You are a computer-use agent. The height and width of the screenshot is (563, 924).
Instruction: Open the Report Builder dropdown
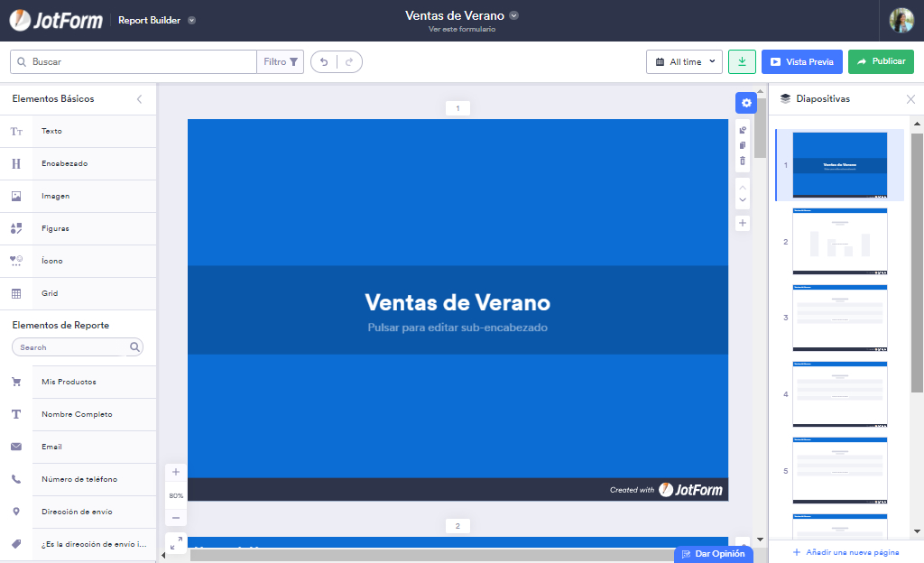(191, 20)
